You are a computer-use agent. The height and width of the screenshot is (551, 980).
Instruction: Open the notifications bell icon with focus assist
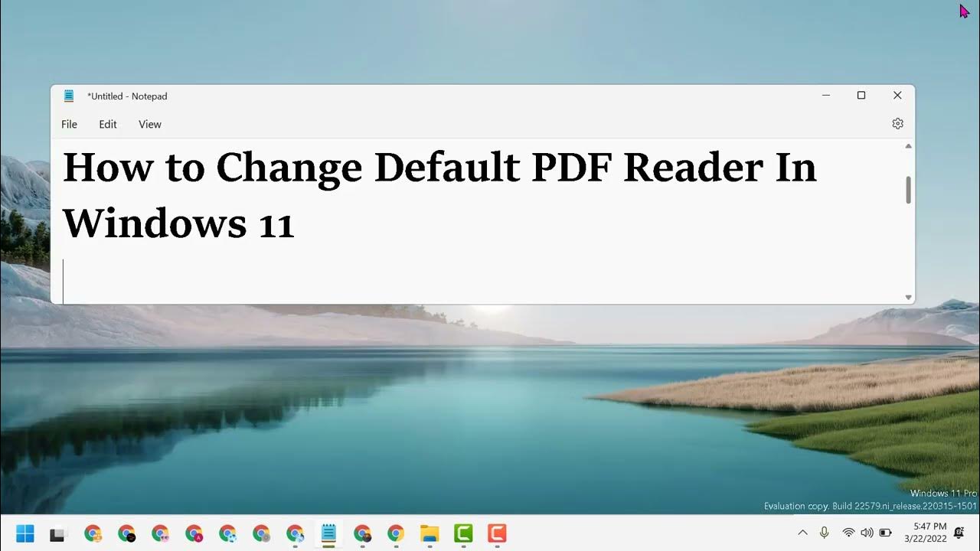pyautogui.click(x=959, y=533)
